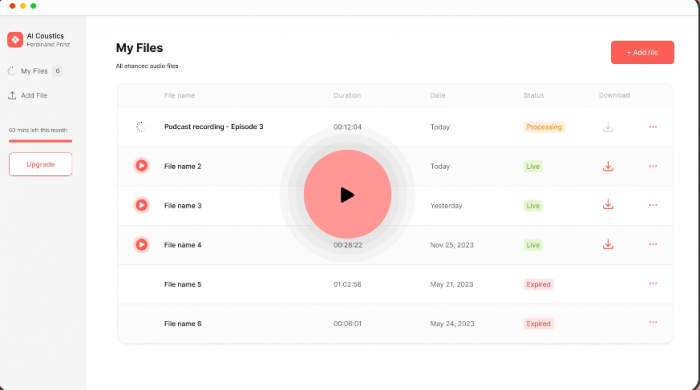Click the File name column header
This screenshot has width=700, height=390.
[179, 95]
